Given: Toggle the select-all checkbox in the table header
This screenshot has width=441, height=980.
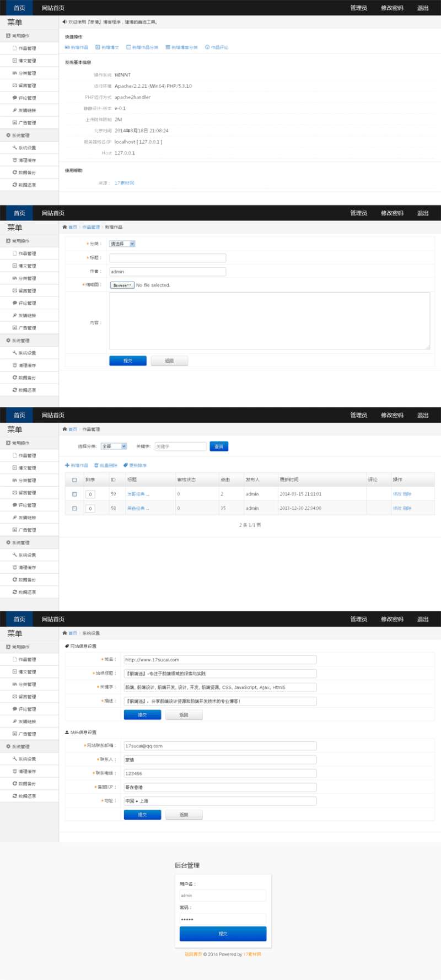Looking at the screenshot, I should [x=74, y=480].
